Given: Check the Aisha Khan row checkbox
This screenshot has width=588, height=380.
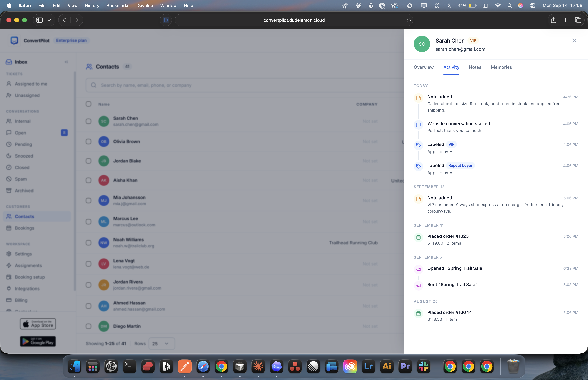Looking at the screenshot, I should [88, 180].
